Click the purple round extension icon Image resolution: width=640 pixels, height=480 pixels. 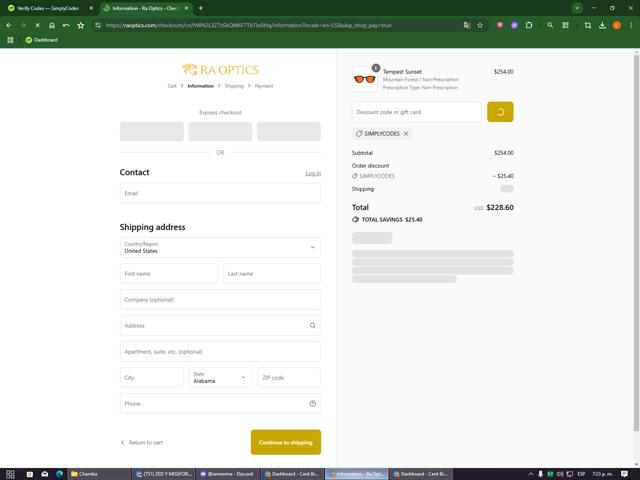[x=514, y=25]
